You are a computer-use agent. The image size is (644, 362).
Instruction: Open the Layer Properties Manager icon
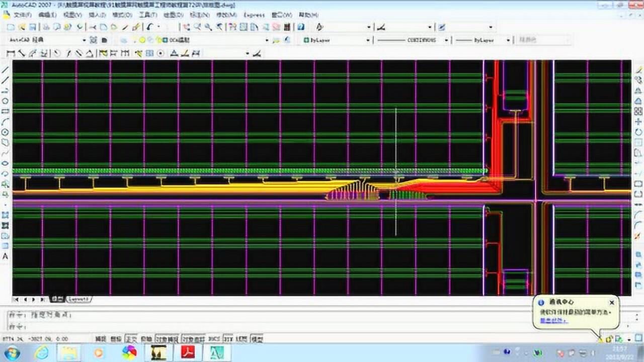pos(124,40)
